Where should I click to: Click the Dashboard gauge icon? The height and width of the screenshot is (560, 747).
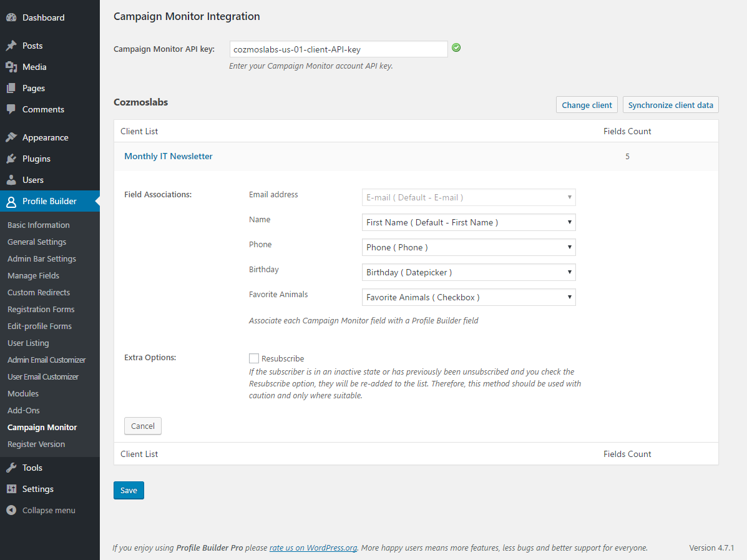coord(11,17)
